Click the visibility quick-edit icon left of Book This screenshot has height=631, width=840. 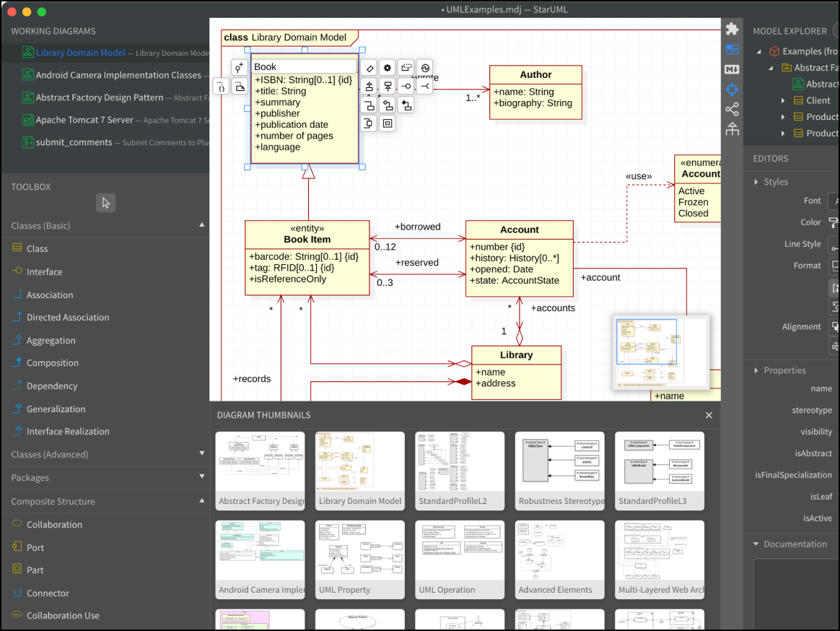240,68
